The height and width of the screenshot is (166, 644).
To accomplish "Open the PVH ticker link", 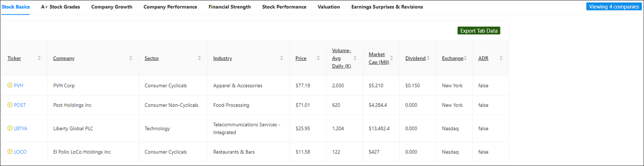I will 19,86.
